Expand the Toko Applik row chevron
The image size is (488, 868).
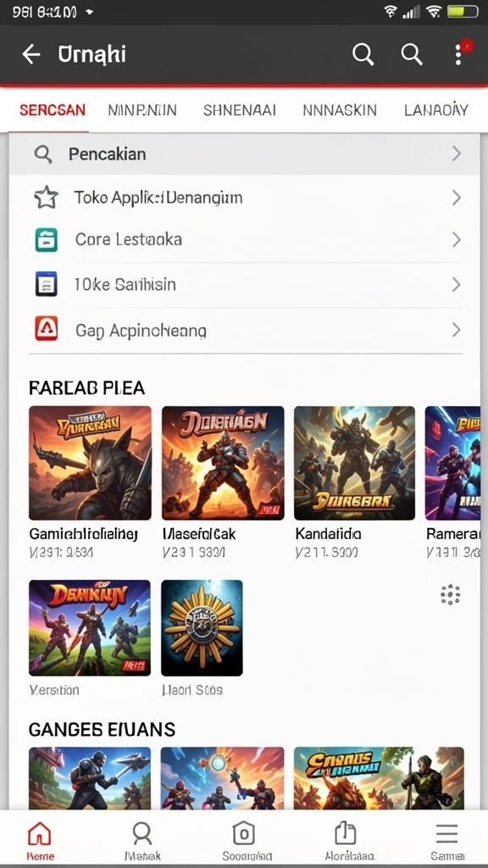pyautogui.click(x=457, y=198)
